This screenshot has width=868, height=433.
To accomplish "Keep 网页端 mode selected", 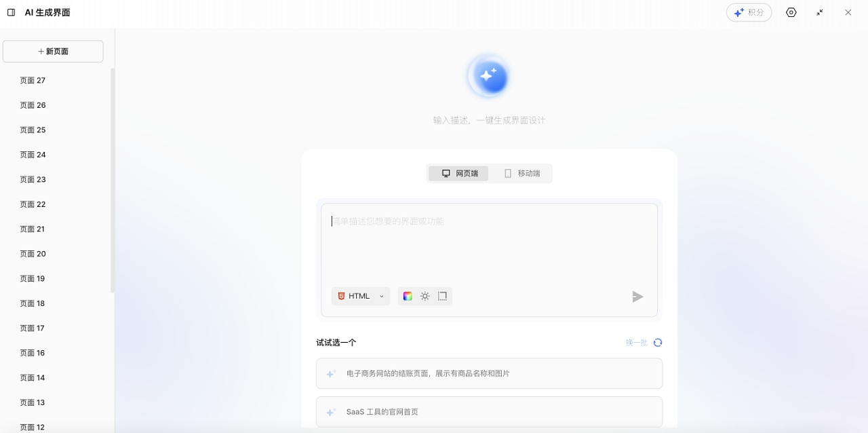I will pyautogui.click(x=458, y=173).
